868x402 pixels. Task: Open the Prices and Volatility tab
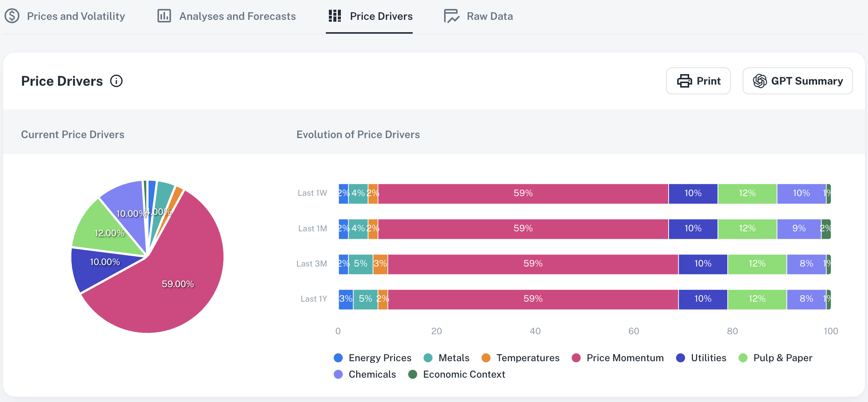76,16
